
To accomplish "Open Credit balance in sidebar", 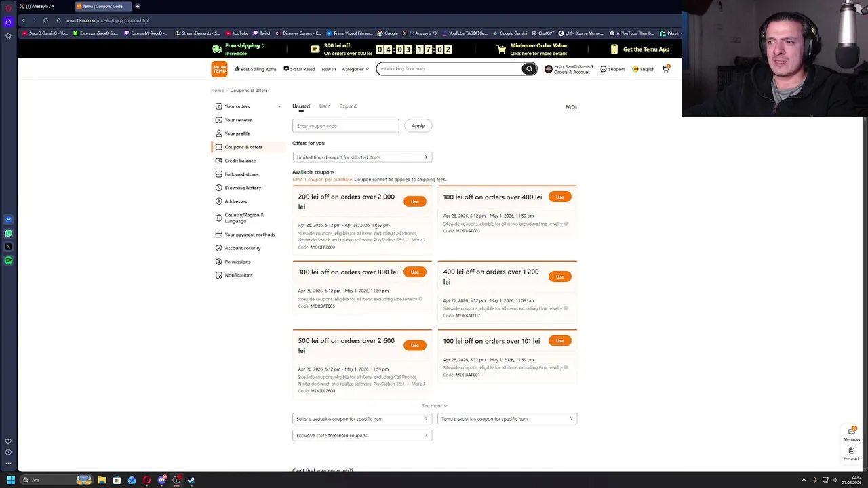I will (240, 161).
